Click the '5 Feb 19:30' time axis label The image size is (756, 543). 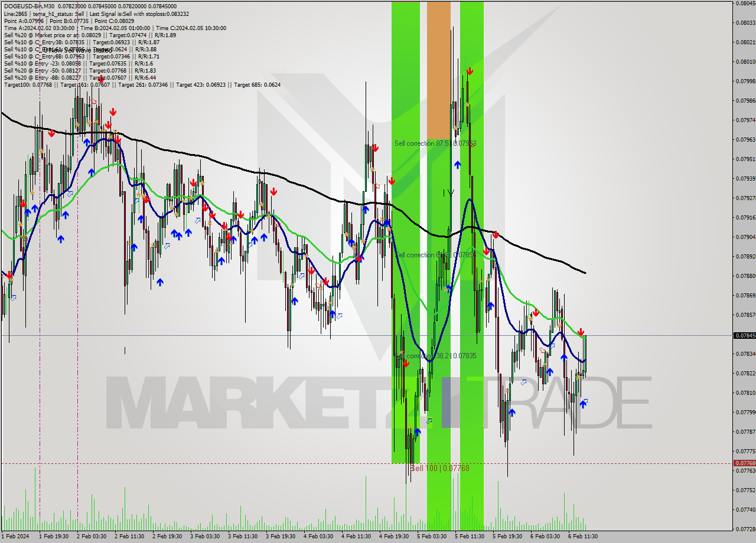click(x=507, y=537)
